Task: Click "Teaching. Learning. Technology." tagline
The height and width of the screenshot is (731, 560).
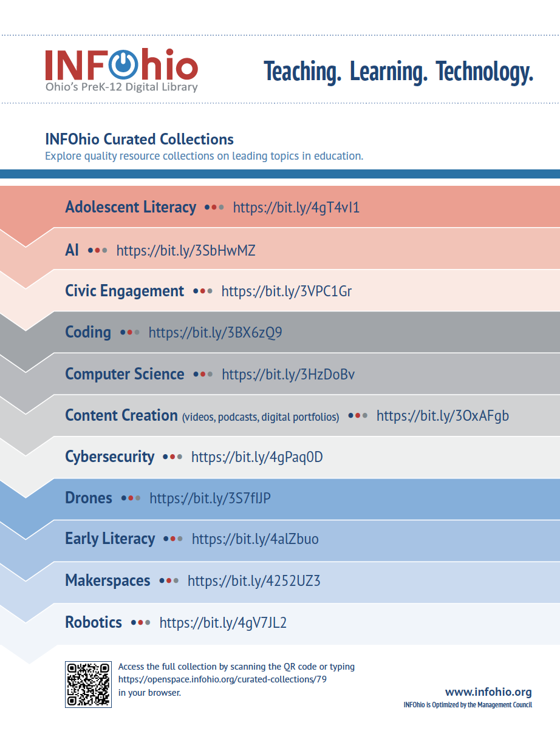Action: (x=398, y=72)
